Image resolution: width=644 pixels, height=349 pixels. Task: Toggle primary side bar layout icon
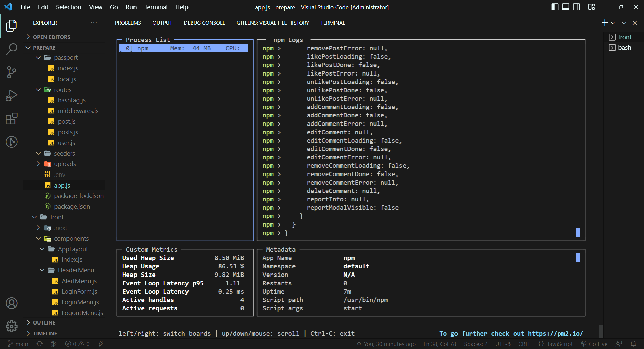(x=555, y=7)
